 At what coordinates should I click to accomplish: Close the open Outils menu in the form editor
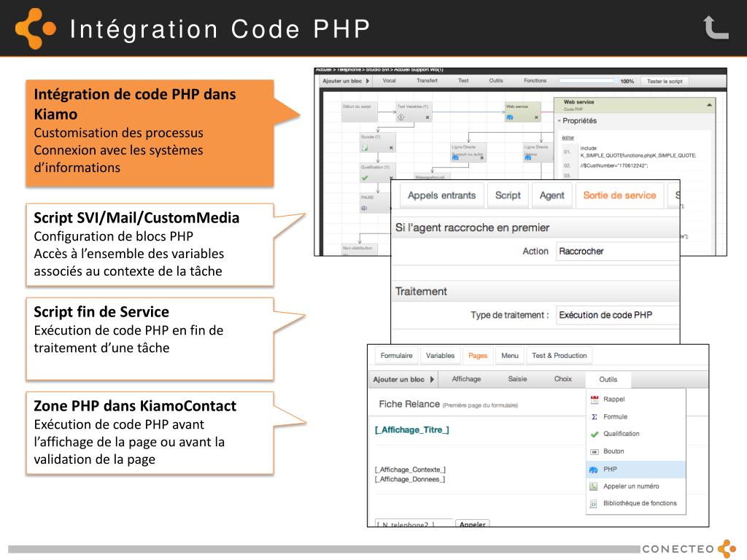pyautogui.click(x=608, y=379)
